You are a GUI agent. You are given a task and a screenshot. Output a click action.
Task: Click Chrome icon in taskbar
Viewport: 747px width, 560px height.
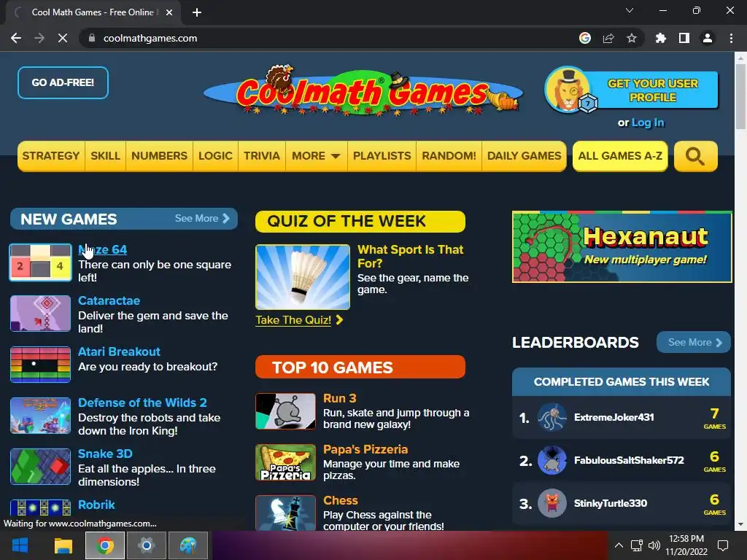click(105, 545)
